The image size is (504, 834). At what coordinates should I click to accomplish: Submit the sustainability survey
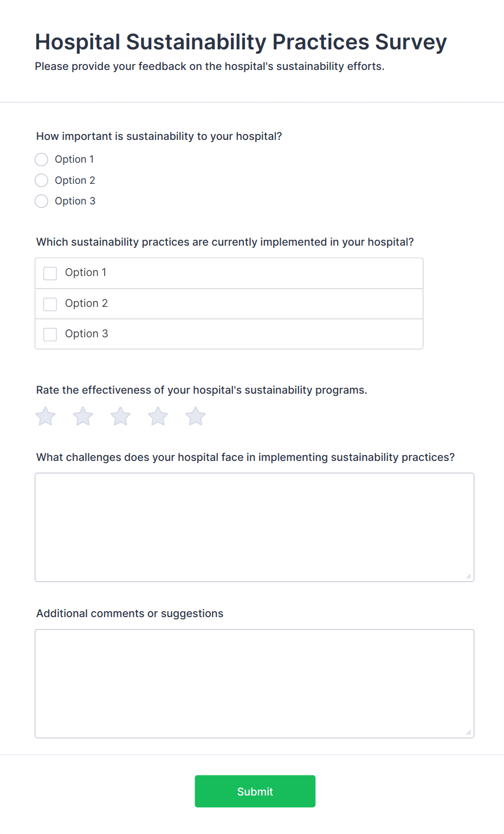[x=255, y=791]
